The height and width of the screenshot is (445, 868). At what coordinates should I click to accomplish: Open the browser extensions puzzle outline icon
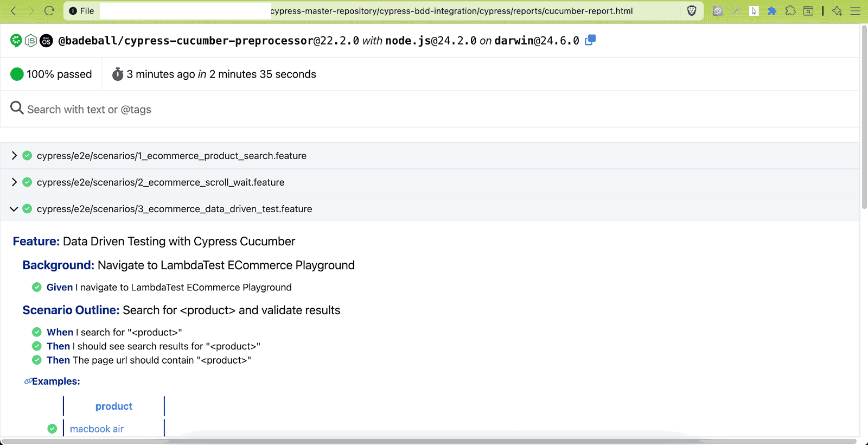point(790,11)
